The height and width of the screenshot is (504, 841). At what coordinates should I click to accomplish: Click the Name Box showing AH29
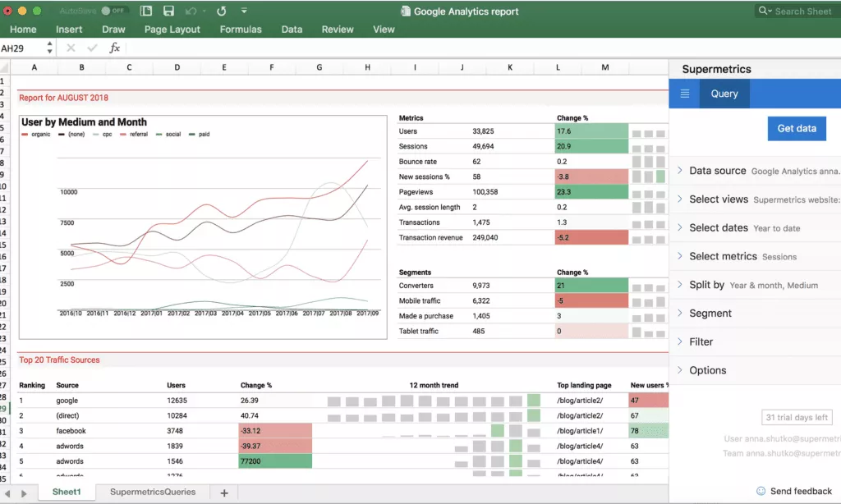(x=21, y=48)
